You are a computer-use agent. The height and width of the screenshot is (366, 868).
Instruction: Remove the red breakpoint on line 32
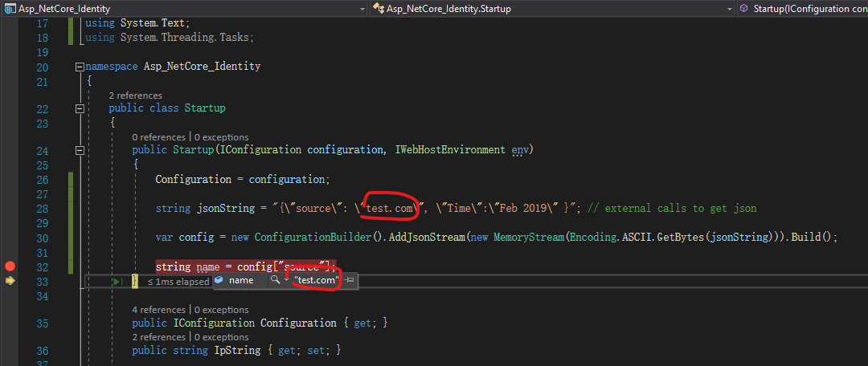pos(10,266)
